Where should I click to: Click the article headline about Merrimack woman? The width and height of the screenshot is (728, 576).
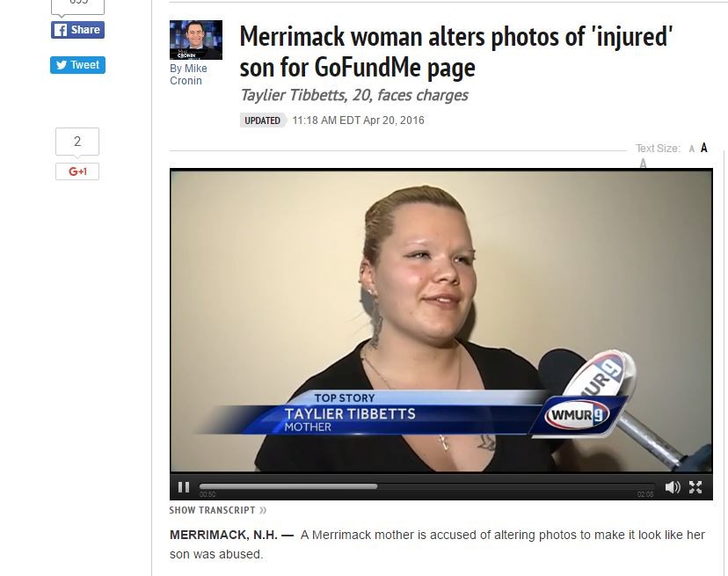click(456, 52)
